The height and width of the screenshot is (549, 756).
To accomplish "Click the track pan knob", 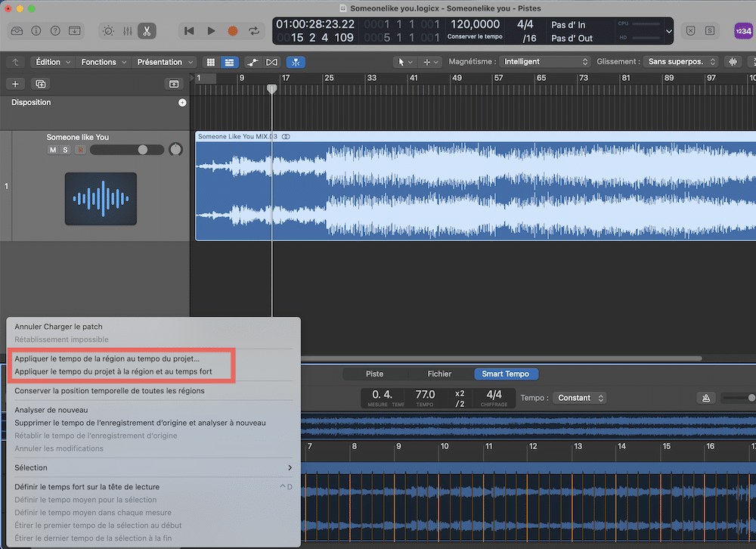I will click(x=175, y=150).
